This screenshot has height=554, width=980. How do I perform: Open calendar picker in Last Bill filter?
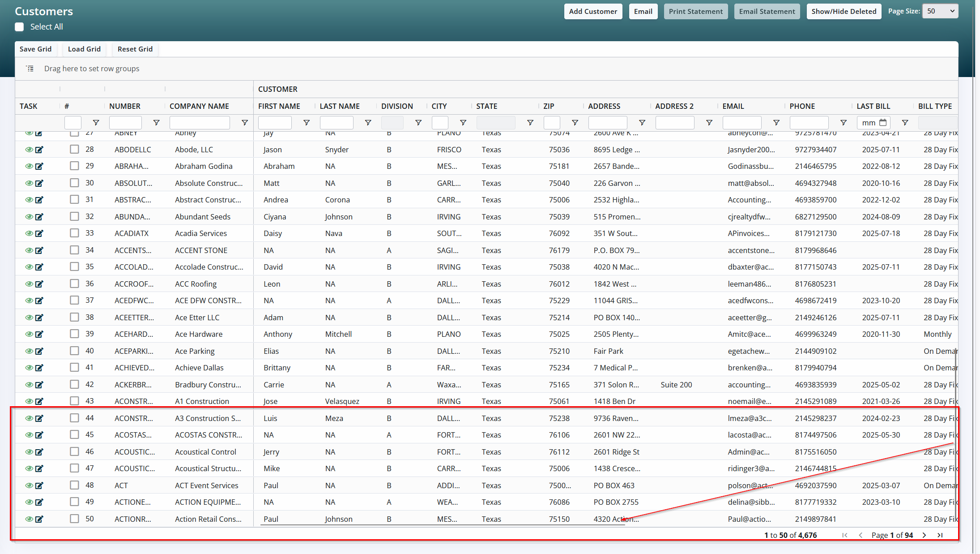883,123
